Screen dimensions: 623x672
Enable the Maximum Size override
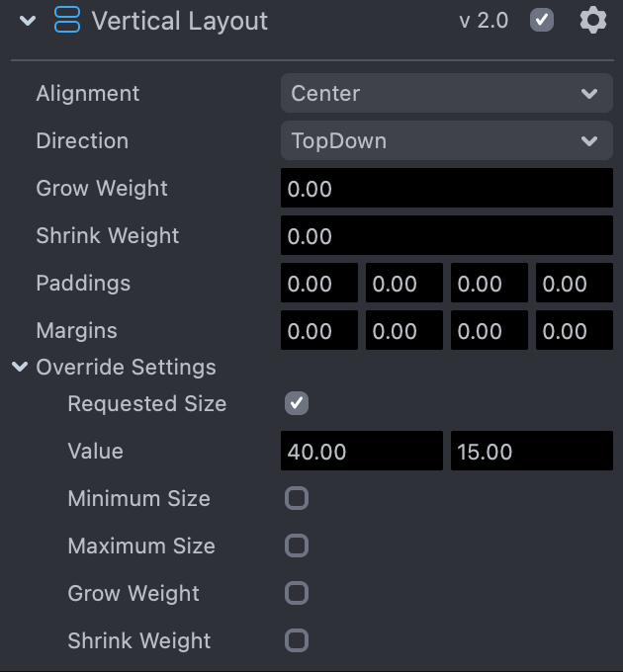pyautogui.click(x=297, y=546)
